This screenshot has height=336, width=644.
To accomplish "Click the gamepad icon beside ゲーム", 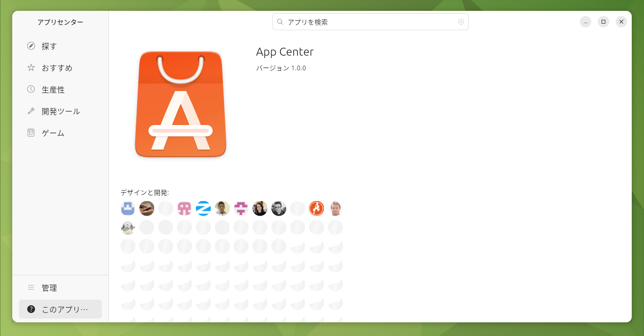I will click(31, 133).
